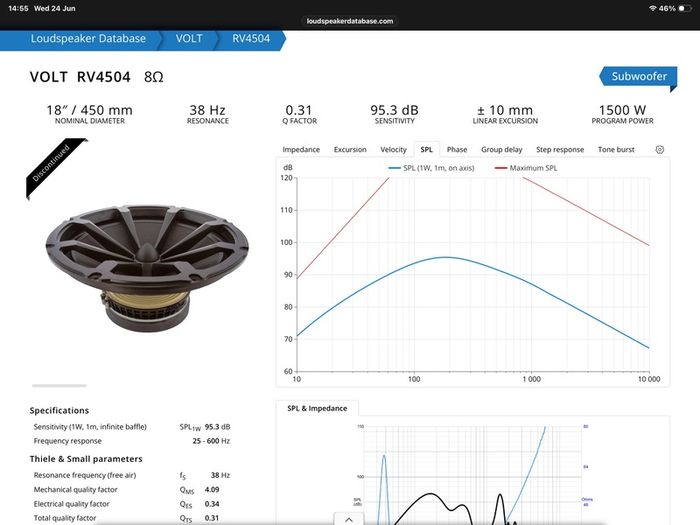Click the 0.31 Q factor value

pyautogui.click(x=299, y=110)
